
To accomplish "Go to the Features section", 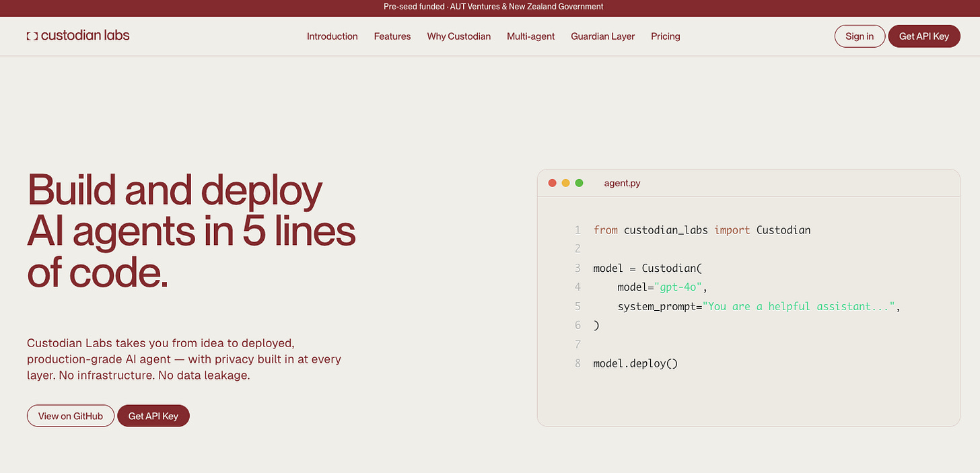I will click(392, 36).
